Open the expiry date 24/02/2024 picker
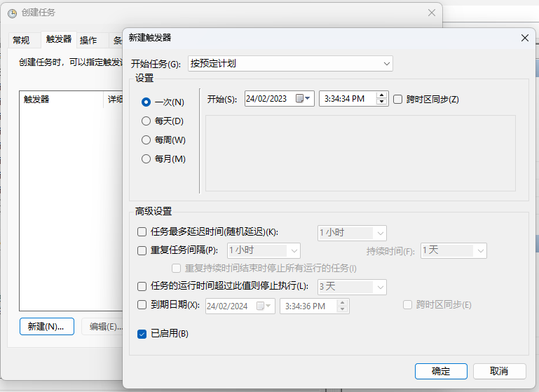Viewport: 539px width, 392px height. click(x=264, y=306)
